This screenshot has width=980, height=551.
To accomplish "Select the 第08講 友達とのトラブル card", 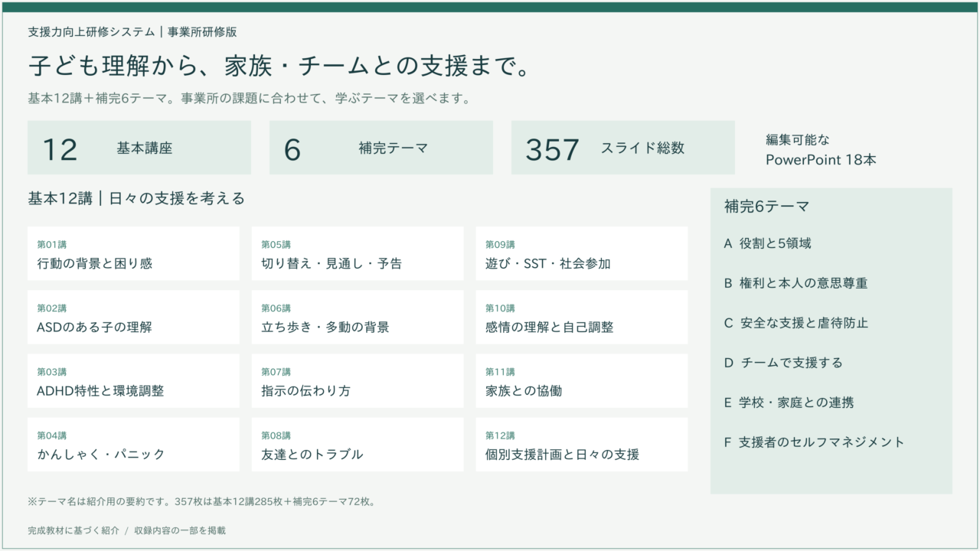I will 358,445.
